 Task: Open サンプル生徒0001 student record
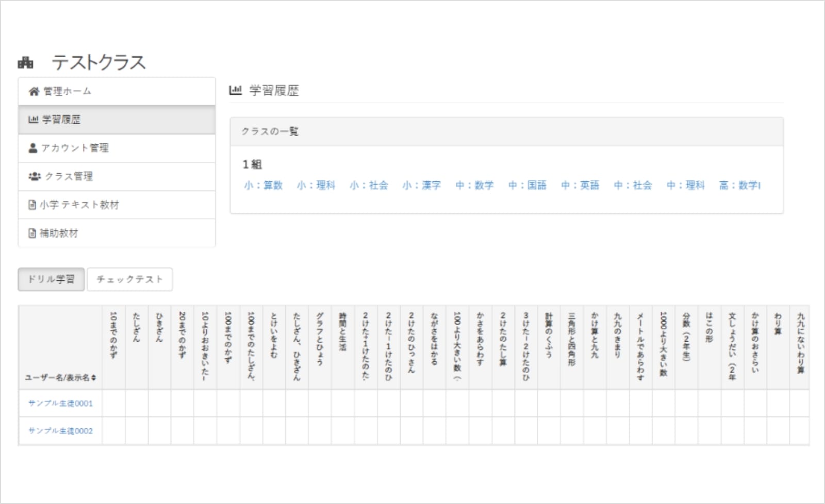60,403
